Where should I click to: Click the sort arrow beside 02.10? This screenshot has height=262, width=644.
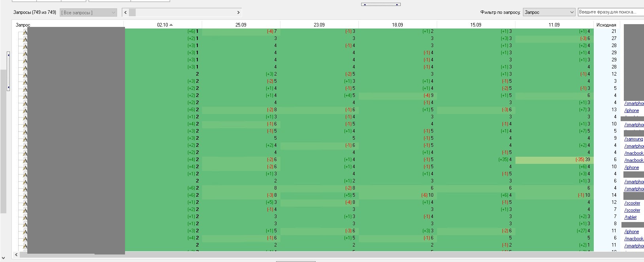pyautogui.click(x=171, y=25)
